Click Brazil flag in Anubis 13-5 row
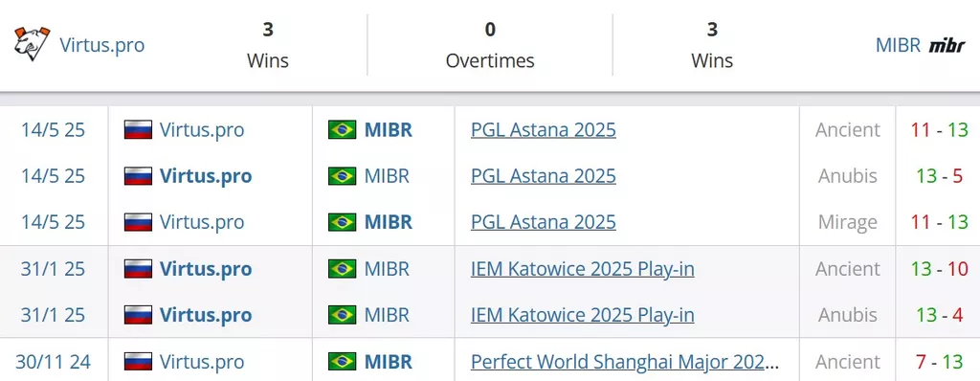The image size is (980, 381). [342, 176]
